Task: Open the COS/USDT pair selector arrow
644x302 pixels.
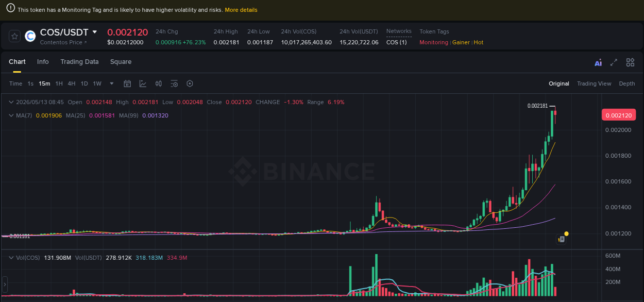Action: pyautogui.click(x=95, y=32)
